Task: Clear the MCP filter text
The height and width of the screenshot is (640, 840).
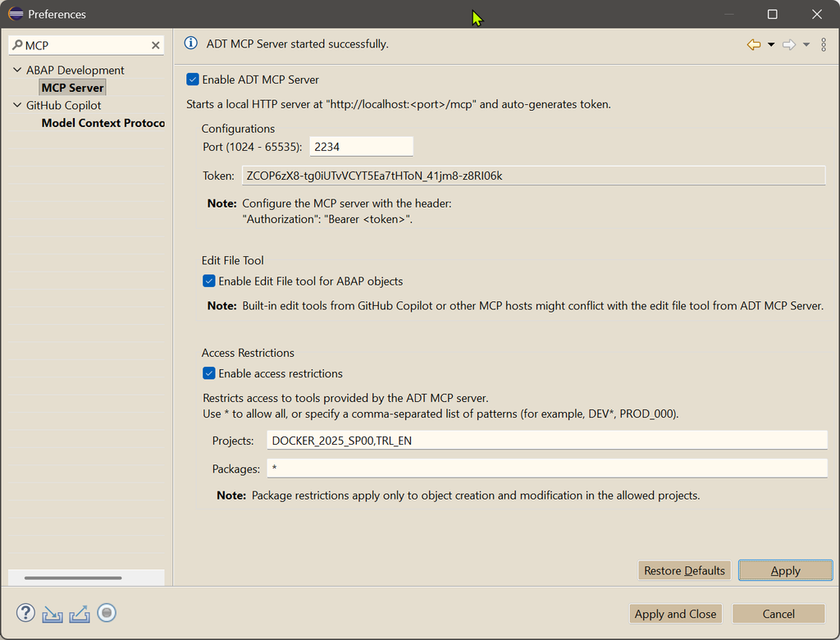Action: (155, 45)
